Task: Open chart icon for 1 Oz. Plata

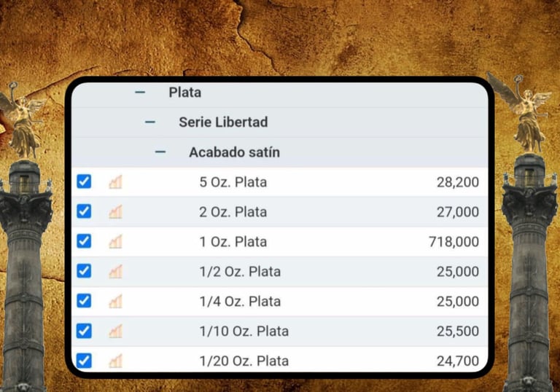Action: (x=115, y=242)
